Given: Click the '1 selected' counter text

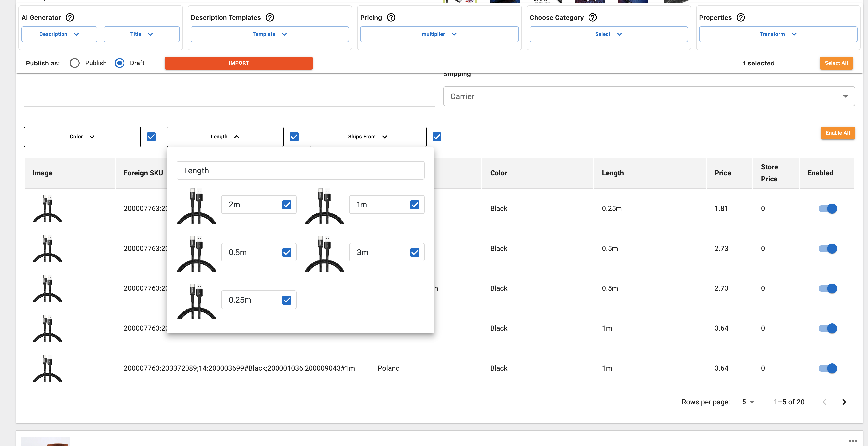Looking at the screenshot, I should tap(758, 63).
